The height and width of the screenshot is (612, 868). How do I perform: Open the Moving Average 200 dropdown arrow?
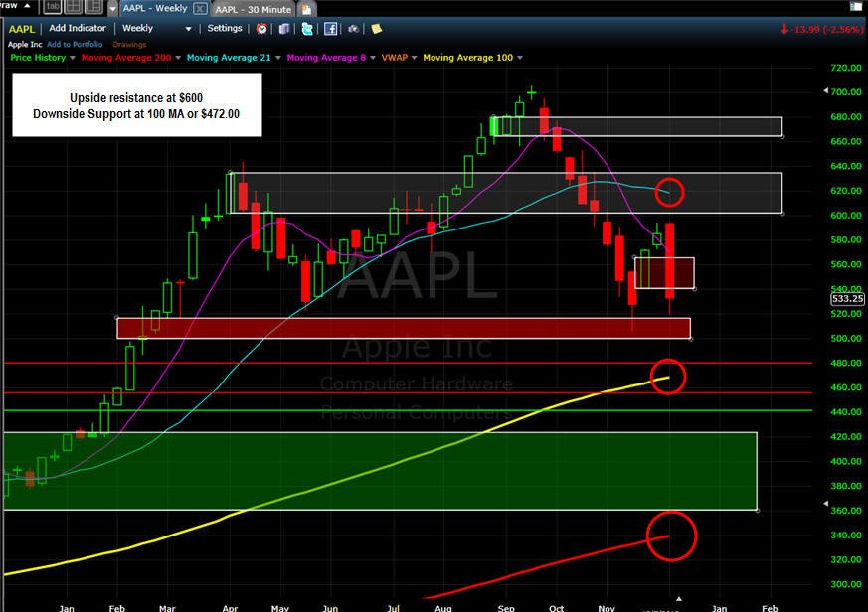click(178, 58)
